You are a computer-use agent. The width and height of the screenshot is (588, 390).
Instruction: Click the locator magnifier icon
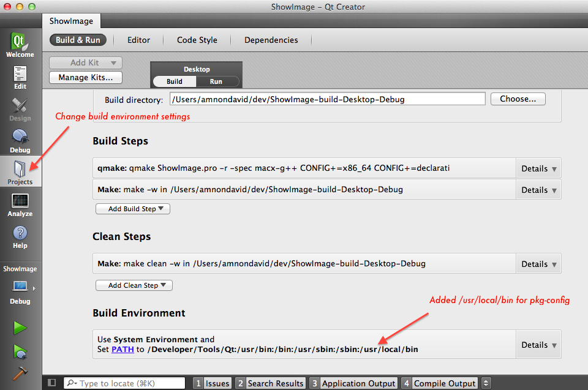click(x=71, y=383)
